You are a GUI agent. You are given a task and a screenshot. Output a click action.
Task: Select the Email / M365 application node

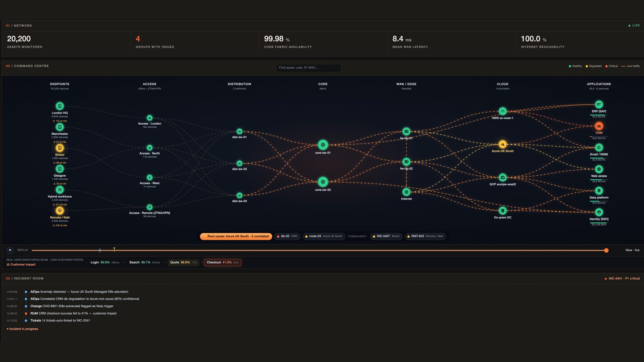(x=599, y=148)
